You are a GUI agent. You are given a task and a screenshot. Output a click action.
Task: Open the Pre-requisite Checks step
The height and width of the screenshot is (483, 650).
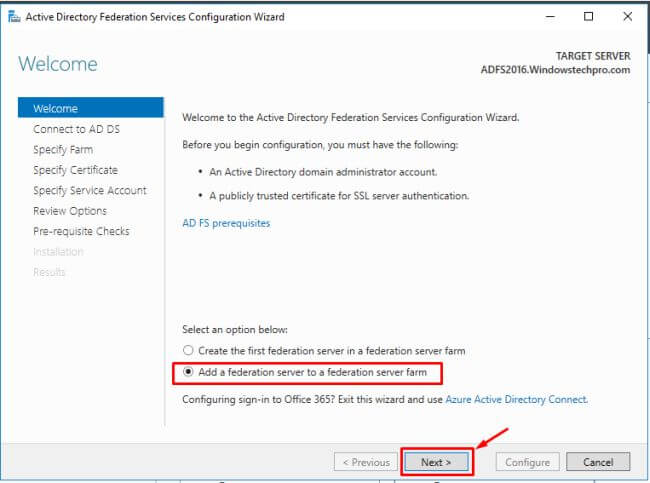[x=81, y=231]
